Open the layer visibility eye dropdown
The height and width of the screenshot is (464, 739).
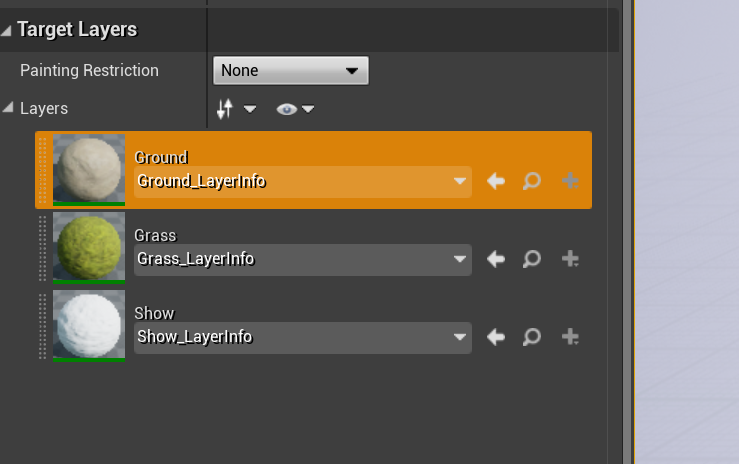(295, 109)
